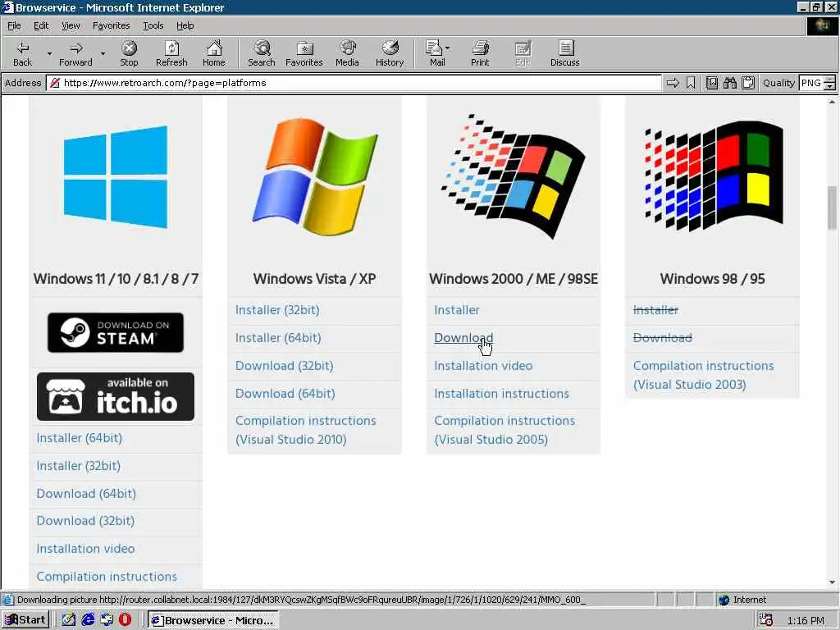
Task: Click the page scrollbar down arrow
Action: (832, 582)
